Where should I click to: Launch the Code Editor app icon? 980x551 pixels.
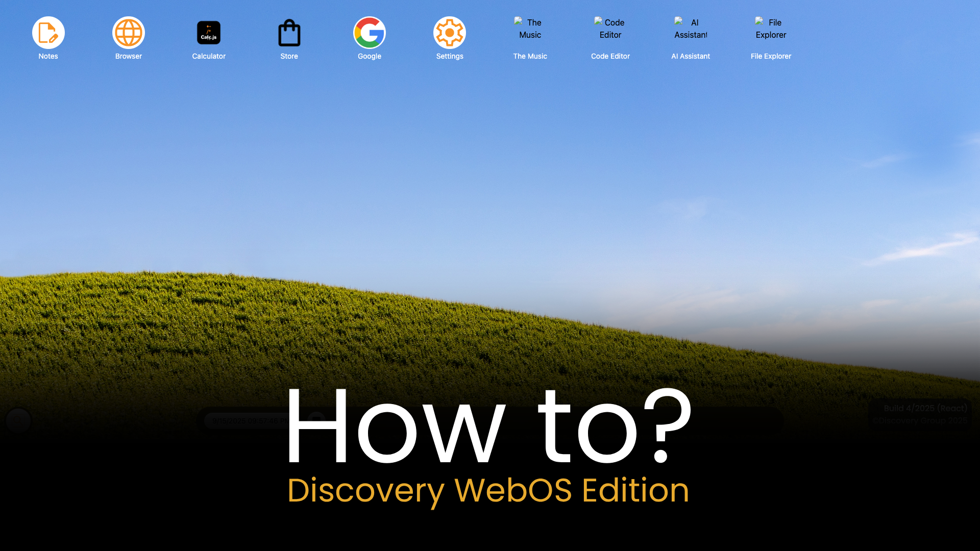[x=610, y=29]
